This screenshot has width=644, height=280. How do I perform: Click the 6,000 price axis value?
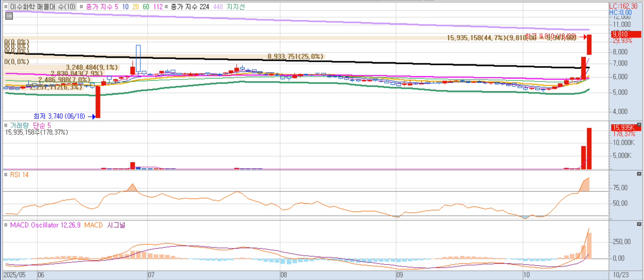[x=620, y=77]
